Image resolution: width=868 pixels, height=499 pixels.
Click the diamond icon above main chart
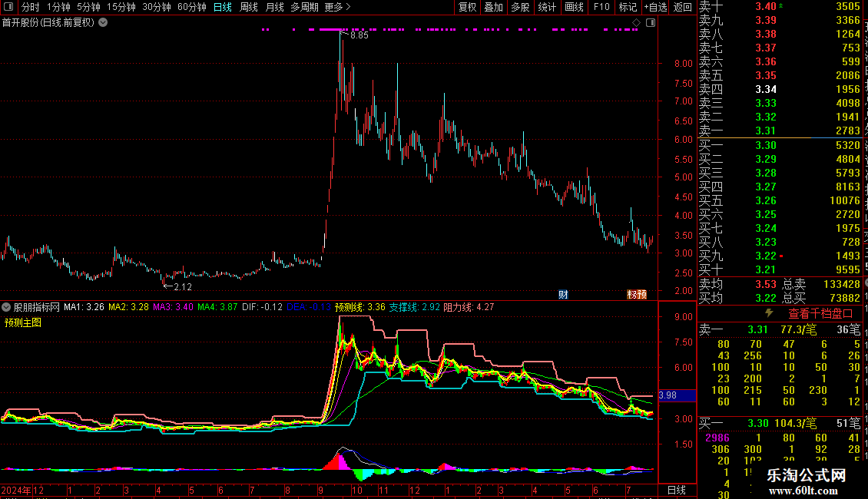[636, 23]
